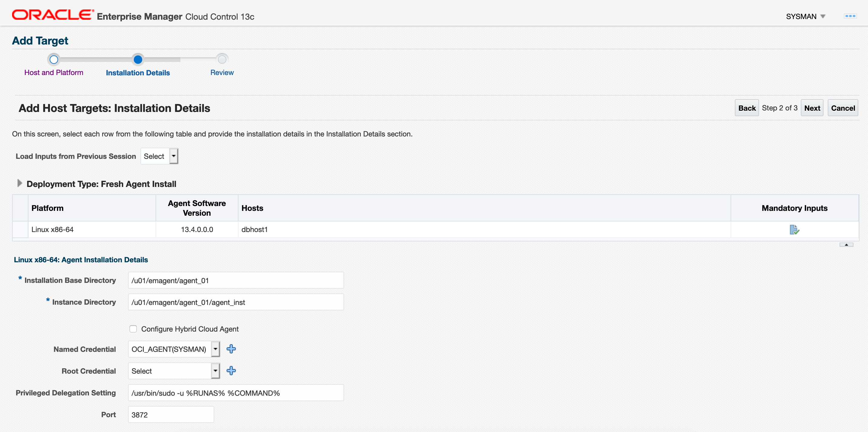Click the Port field
The image size is (868, 432).
[x=171, y=415]
